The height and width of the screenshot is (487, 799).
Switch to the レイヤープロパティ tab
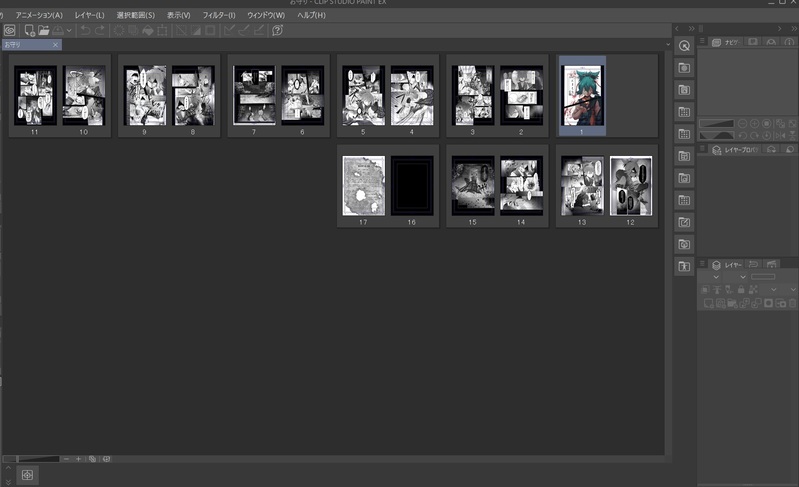point(735,150)
